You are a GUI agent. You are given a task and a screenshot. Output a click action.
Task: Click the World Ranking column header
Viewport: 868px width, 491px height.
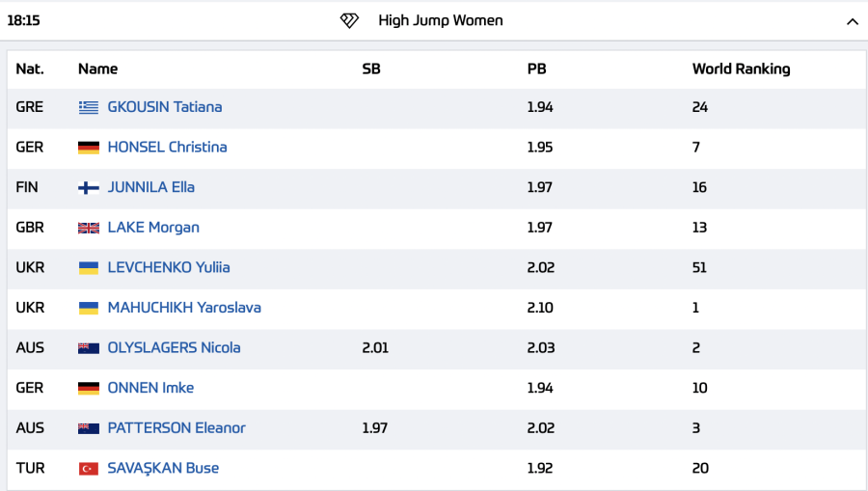click(741, 69)
